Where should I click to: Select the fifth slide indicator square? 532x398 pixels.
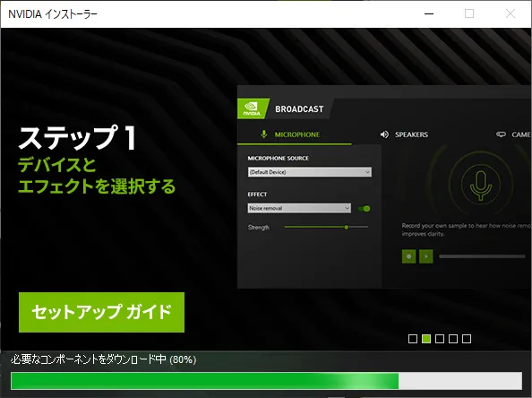467,339
